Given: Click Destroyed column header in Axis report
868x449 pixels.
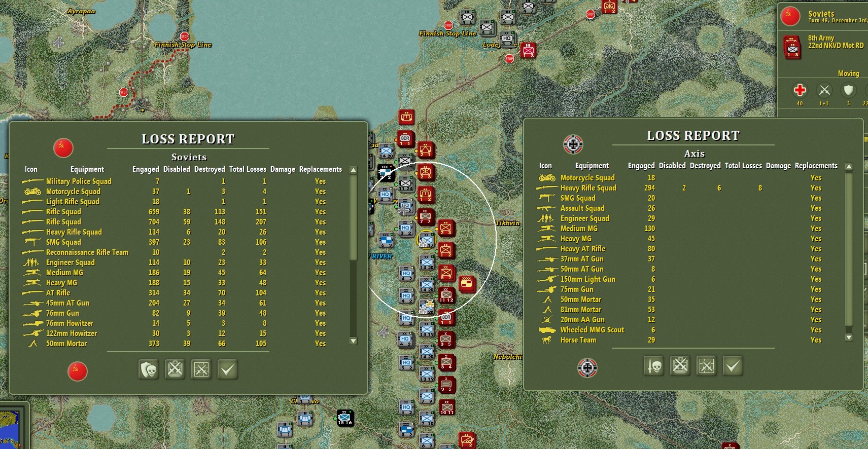Looking at the screenshot, I should (705, 166).
